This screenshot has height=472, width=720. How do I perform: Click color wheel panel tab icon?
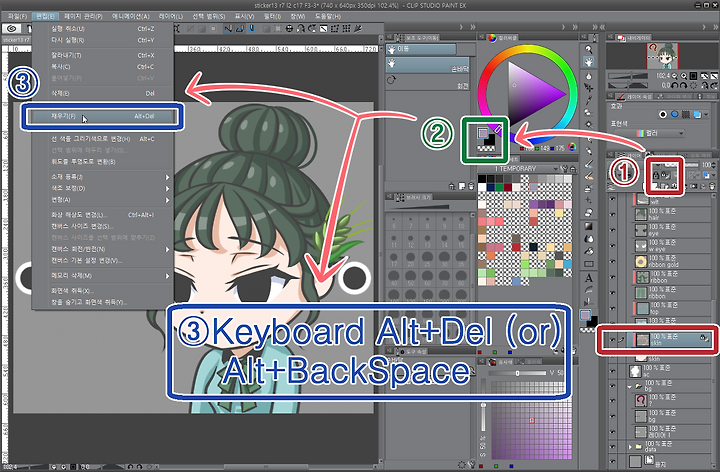[492, 38]
